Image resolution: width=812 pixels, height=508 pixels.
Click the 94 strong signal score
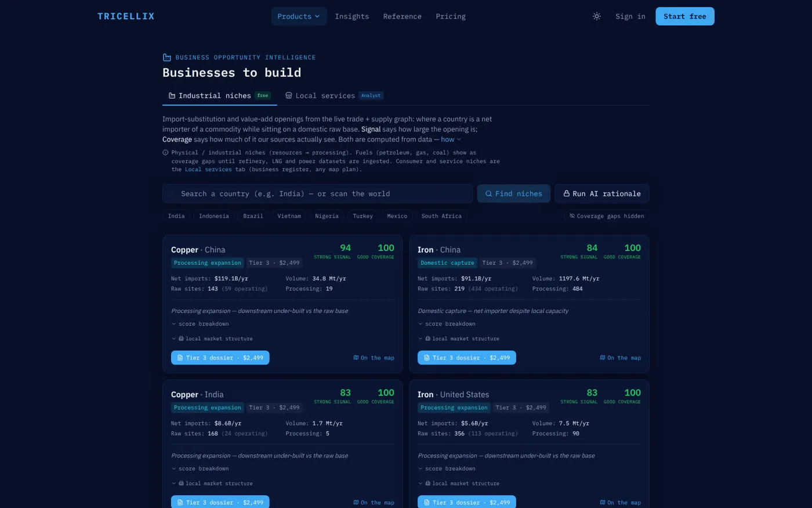(345, 248)
